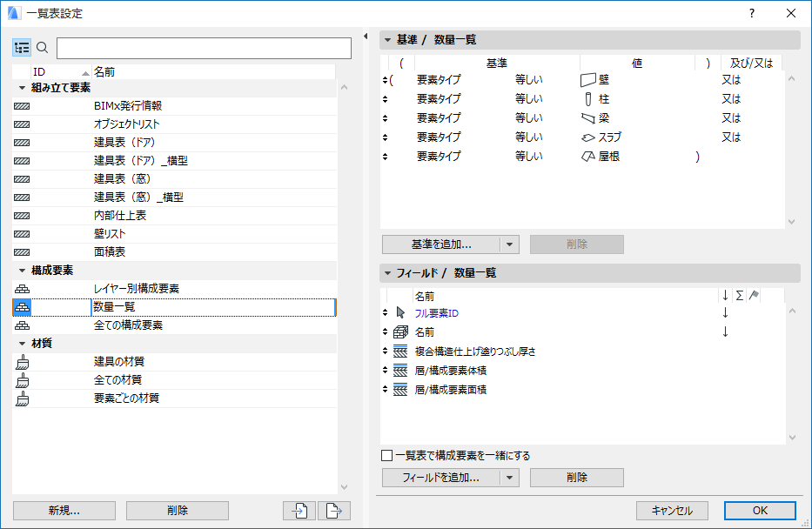Click the 名前 column header in schedule list

[213, 72]
